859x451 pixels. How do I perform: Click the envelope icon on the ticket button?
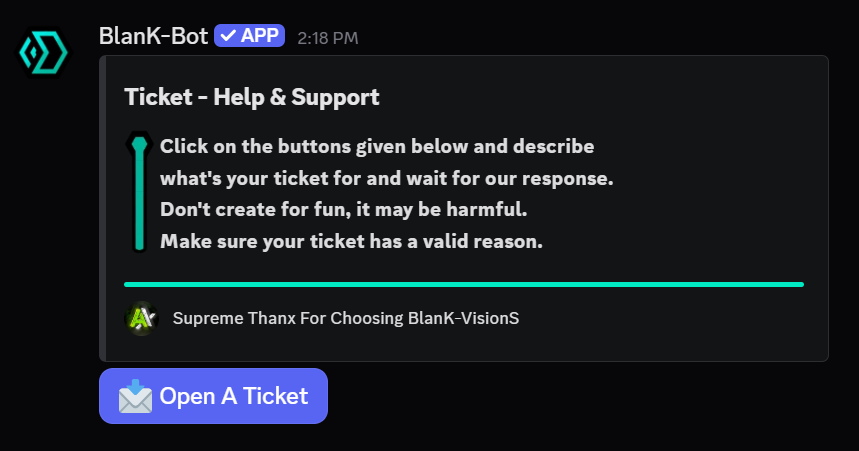(x=135, y=397)
